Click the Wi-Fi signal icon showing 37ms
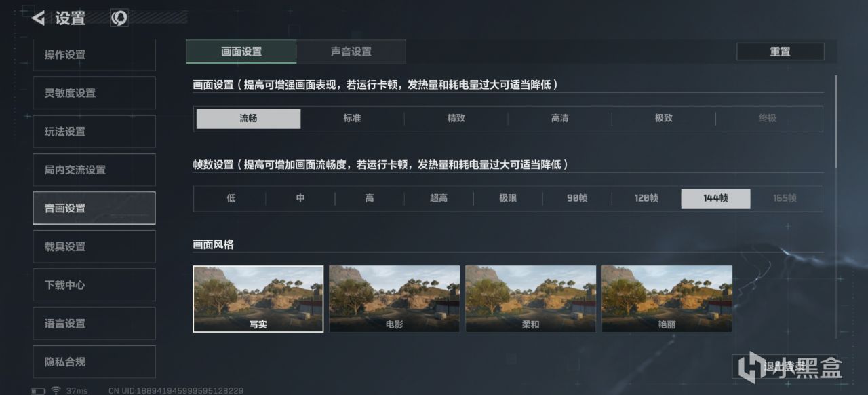This screenshot has height=395, width=868. click(x=56, y=390)
